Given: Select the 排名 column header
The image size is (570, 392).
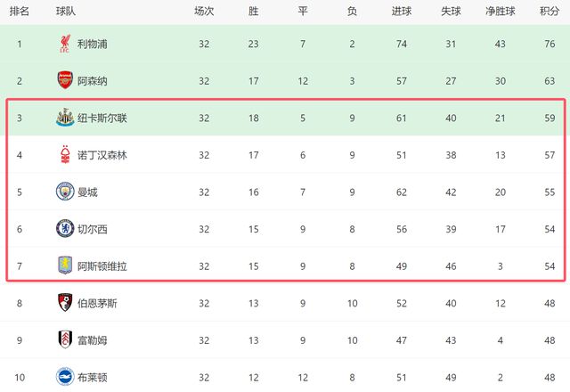Looking at the screenshot, I should point(20,12).
